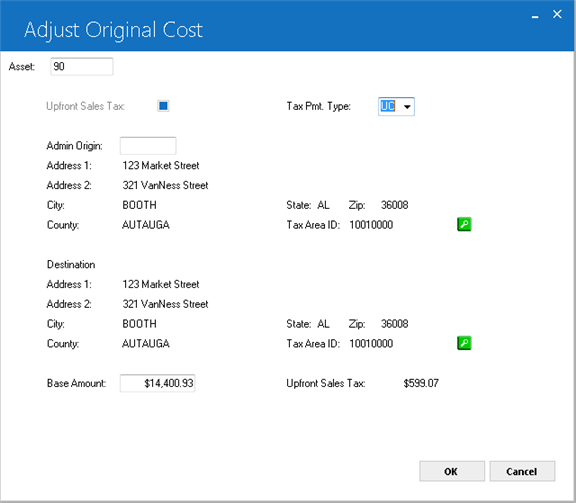Toggle the Upfront Sales Tax checkbox
The height and width of the screenshot is (503, 576).
point(163,106)
